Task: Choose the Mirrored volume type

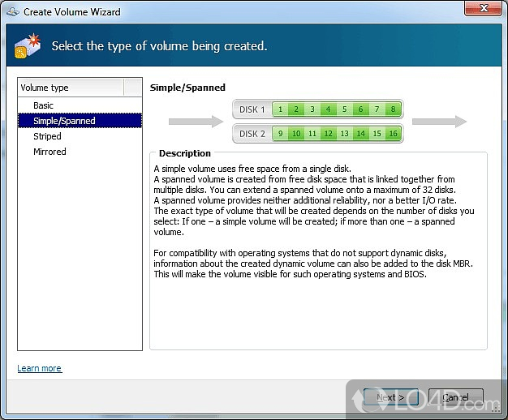Action: coord(80,152)
